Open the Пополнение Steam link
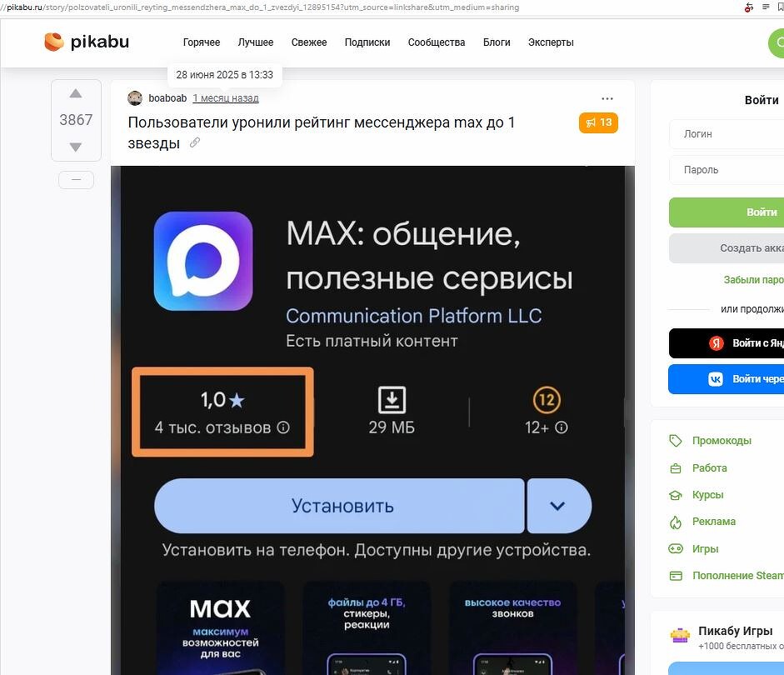This screenshot has width=784, height=675. point(737,576)
